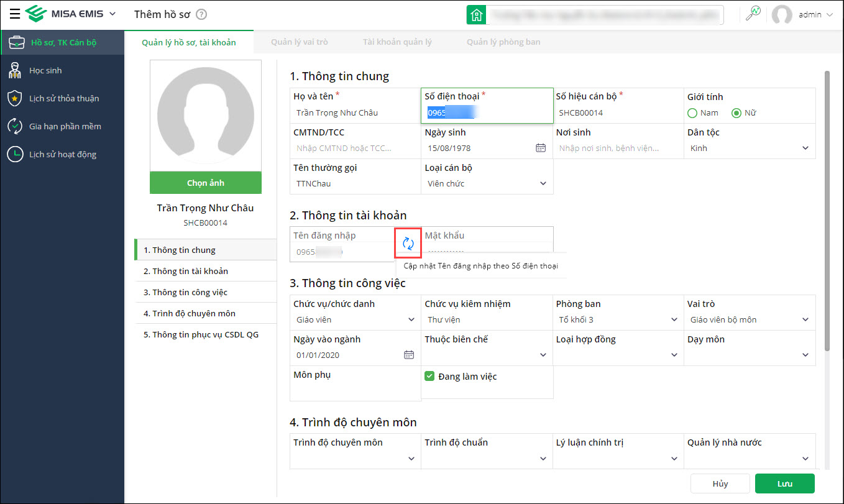Click the Chọn ảnh button
The height and width of the screenshot is (504, 844).
(x=206, y=183)
